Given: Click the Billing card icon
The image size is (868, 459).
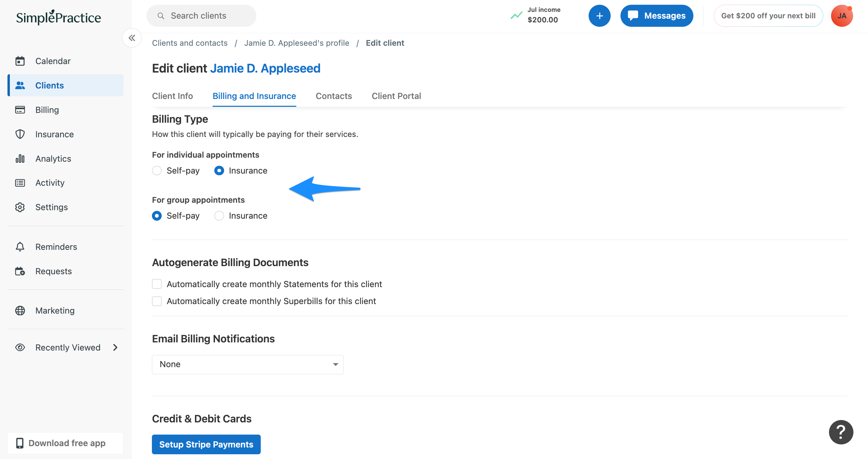Looking at the screenshot, I should tap(20, 110).
